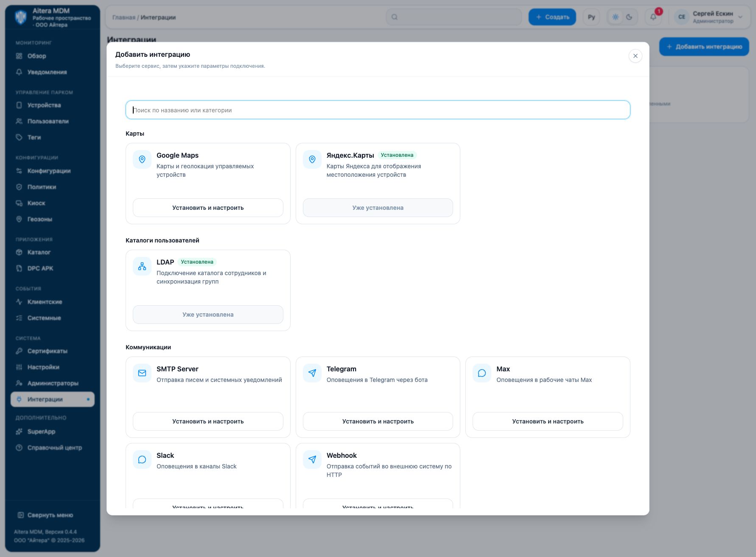756x557 pixels.
Task: Click the Webhook paper plane icon
Action: [312, 460]
